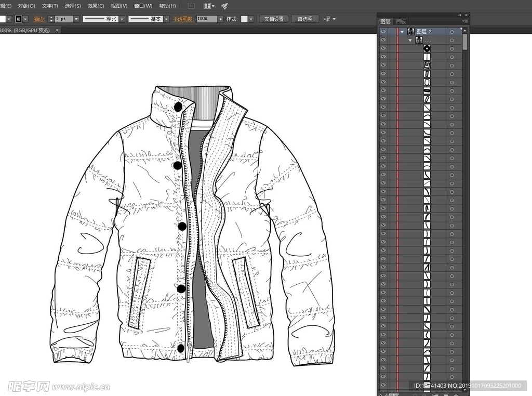Toggle visibility of the nested group sublayer

(383, 40)
